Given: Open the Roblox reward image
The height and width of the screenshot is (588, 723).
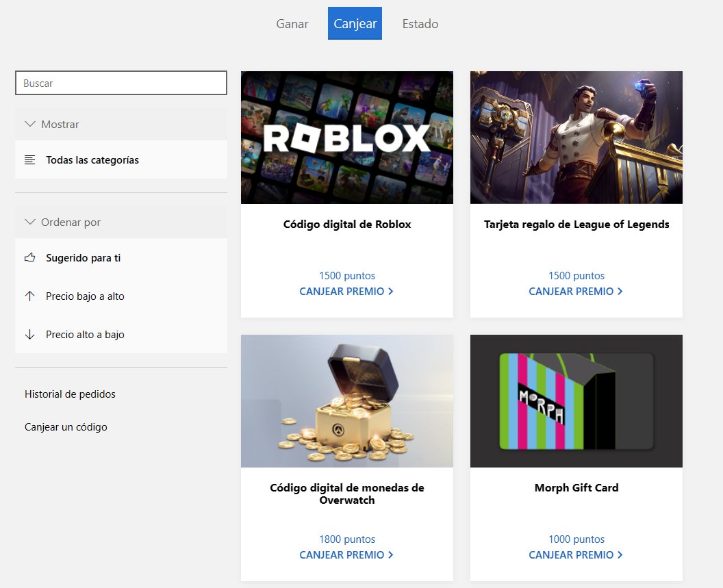Looking at the screenshot, I should pos(346,138).
